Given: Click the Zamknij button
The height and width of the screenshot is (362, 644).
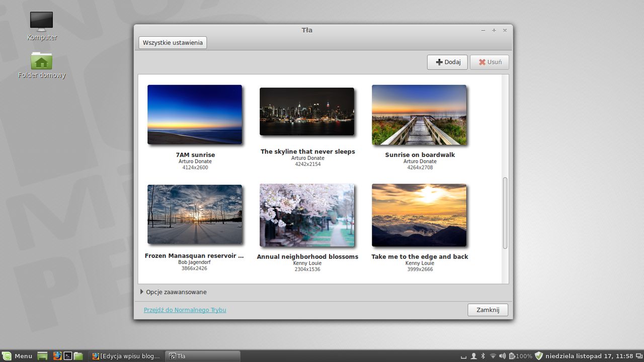Looking at the screenshot, I should click(488, 310).
